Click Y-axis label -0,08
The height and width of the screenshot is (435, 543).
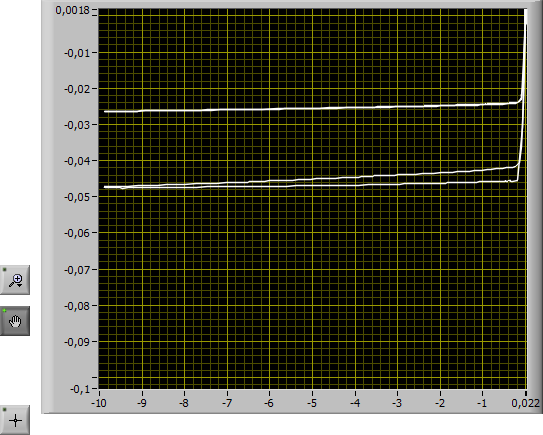[76, 306]
